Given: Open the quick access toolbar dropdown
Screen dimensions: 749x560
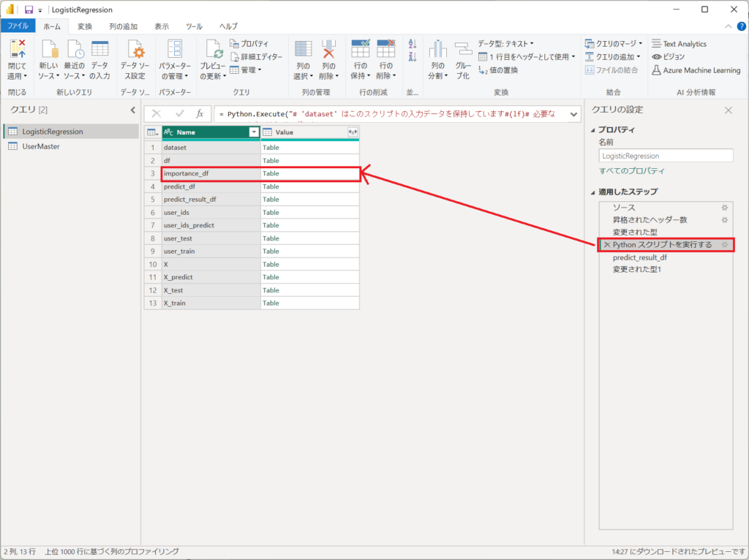Looking at the screenshot, I should point(40,10).
